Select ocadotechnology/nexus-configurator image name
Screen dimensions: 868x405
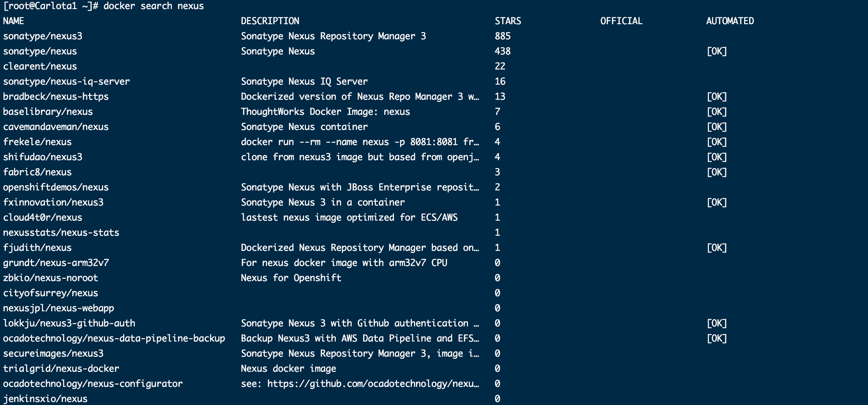(93, 384)
